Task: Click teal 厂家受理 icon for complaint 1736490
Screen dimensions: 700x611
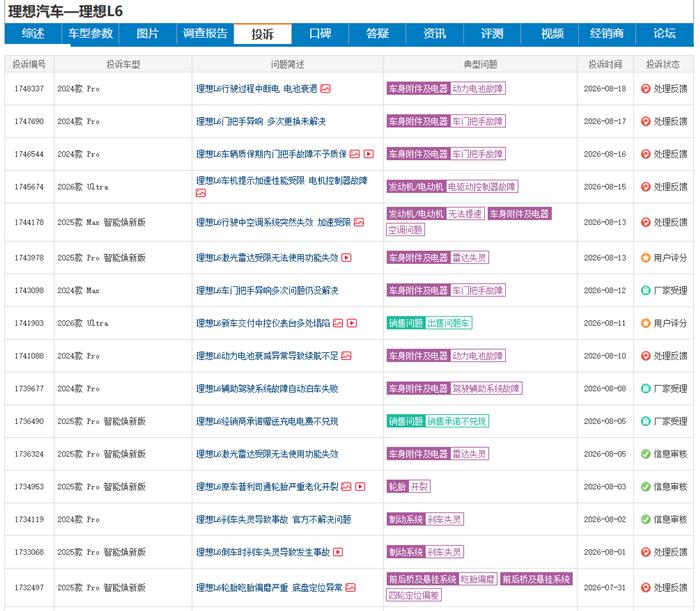Action: pyautogui.click(x=646, y=421)
